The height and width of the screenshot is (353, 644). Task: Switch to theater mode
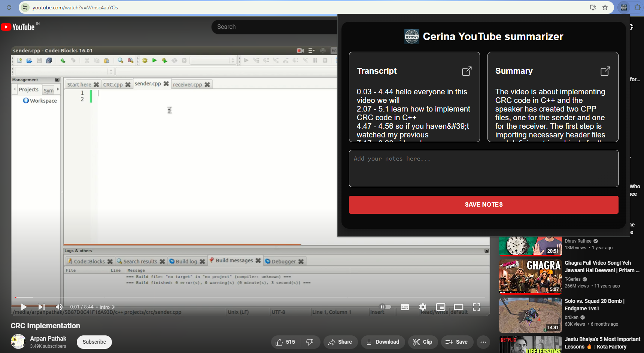pos(459,307)
